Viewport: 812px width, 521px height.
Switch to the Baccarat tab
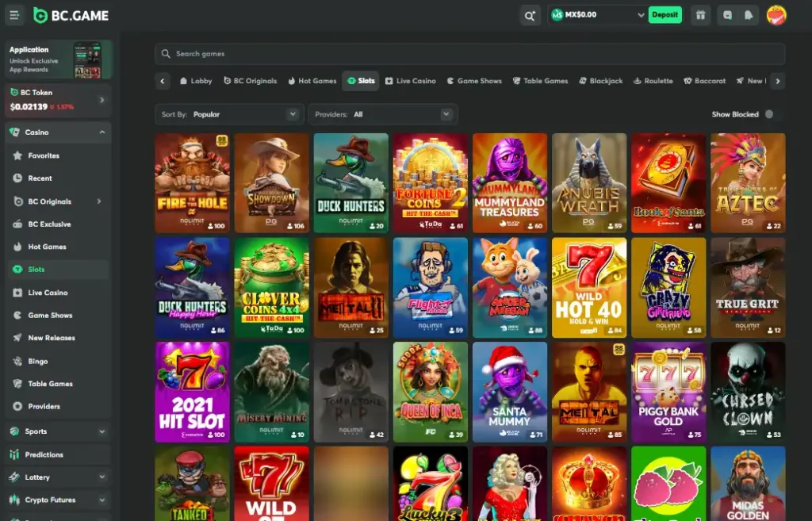pos(705,81)
